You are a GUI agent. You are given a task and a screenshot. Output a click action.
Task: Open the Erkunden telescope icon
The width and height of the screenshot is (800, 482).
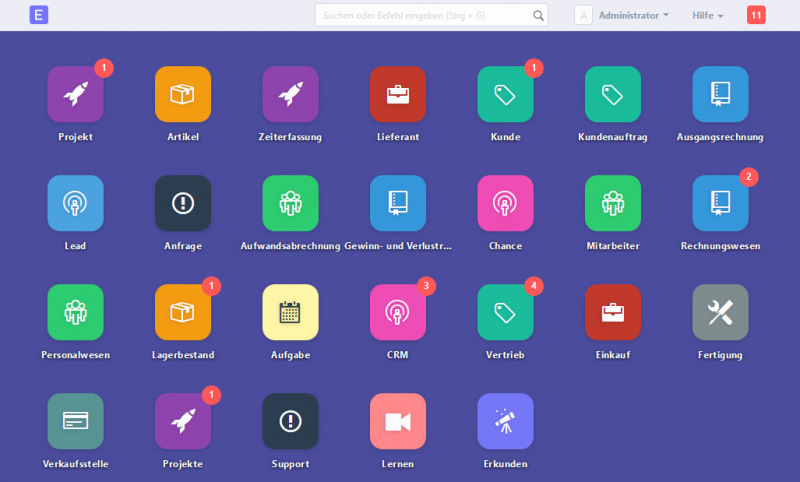pyautogui.click(x=505, y=421)
